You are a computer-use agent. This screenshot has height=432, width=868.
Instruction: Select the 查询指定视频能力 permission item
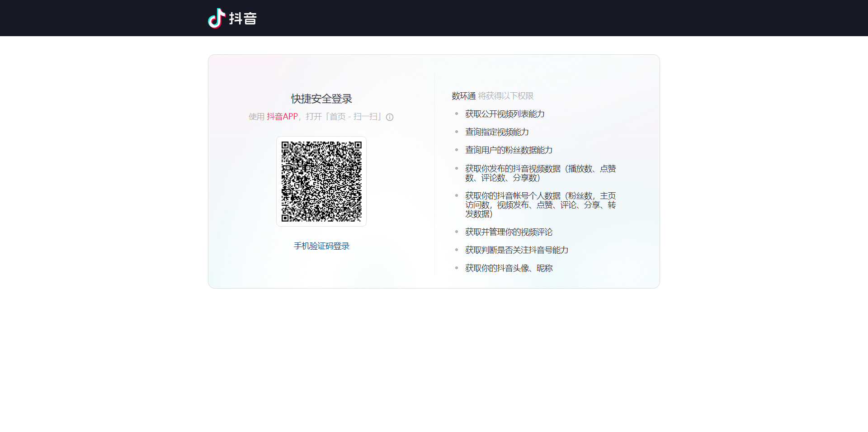(x=497, y=132)
